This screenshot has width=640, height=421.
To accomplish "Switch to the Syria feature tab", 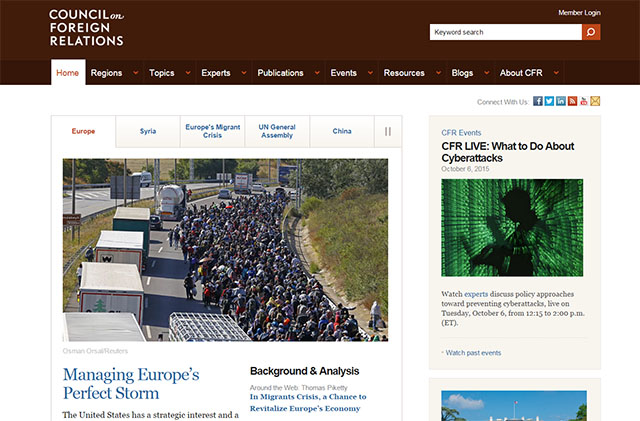I will point(148,131).
